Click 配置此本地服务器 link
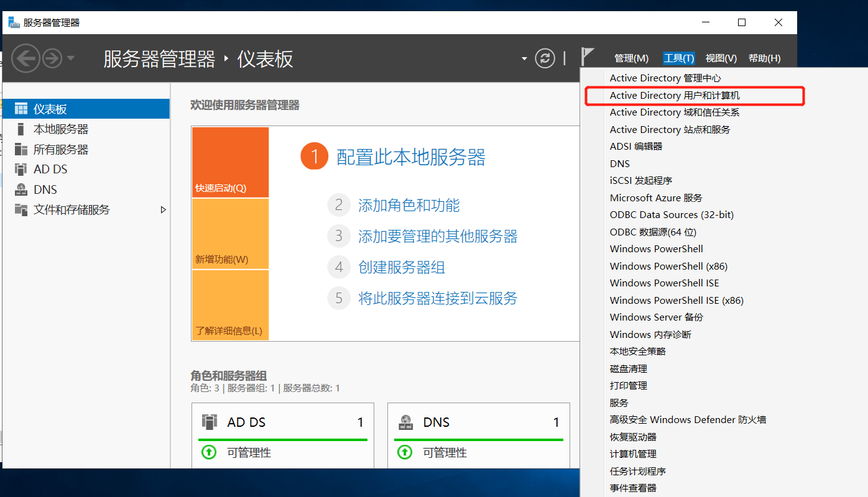The height and width of the screenshot is (497, 868). (411, 157)
